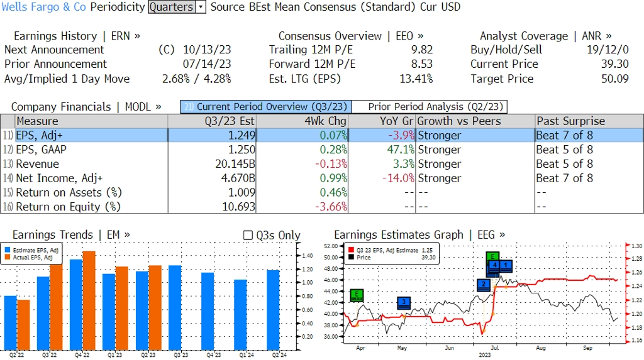Select the Revenue measure row
Viewport: 644px width, 360px height.
(322, 164)
